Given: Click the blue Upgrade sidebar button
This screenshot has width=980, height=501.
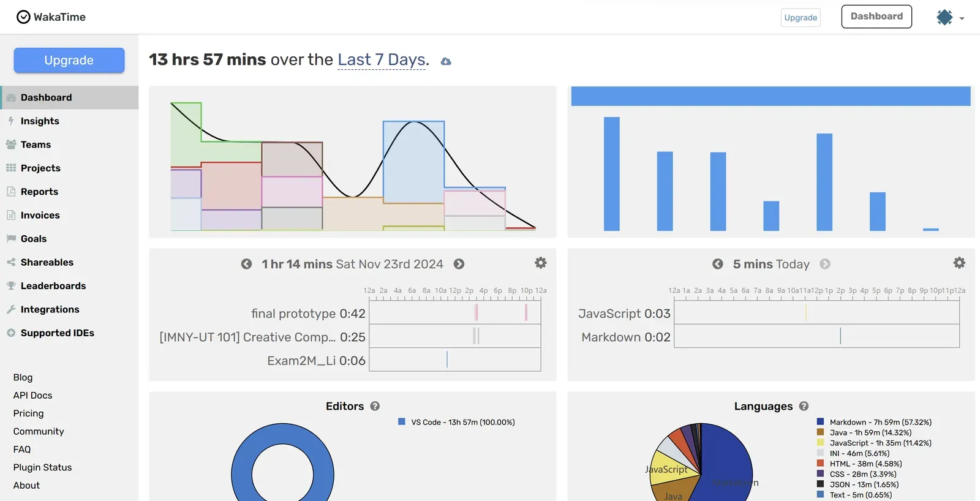Looking at the screenshot, I should 69,60.
